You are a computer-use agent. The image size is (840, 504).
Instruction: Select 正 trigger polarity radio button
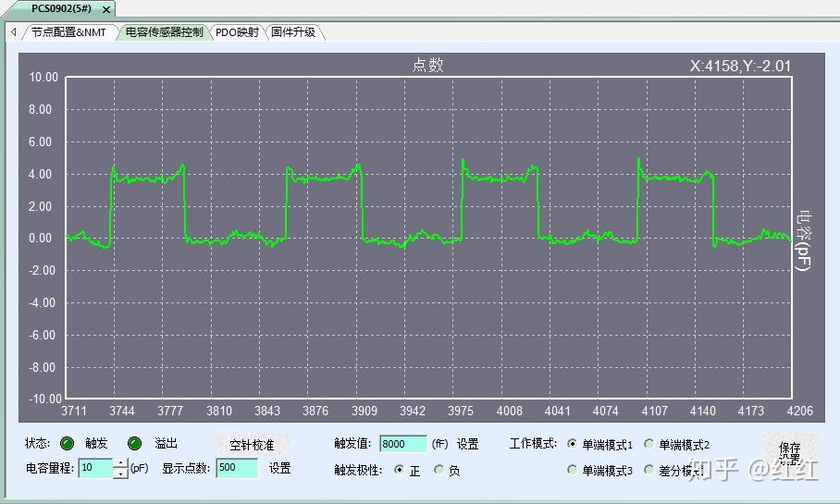coord(399,470)
